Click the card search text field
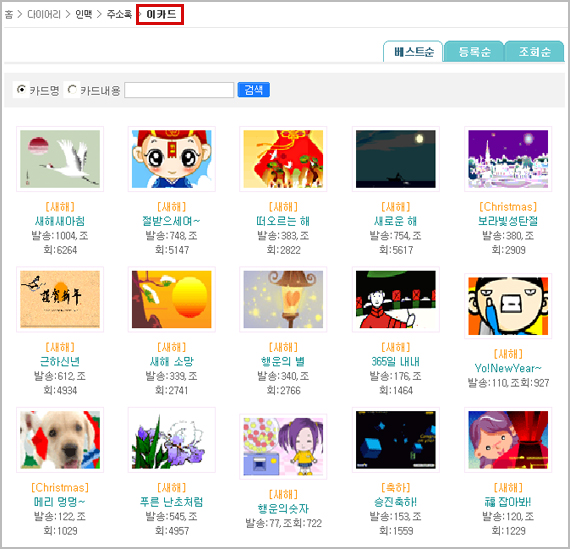Viewport: 570px width, 549px height. pos(179,90)
